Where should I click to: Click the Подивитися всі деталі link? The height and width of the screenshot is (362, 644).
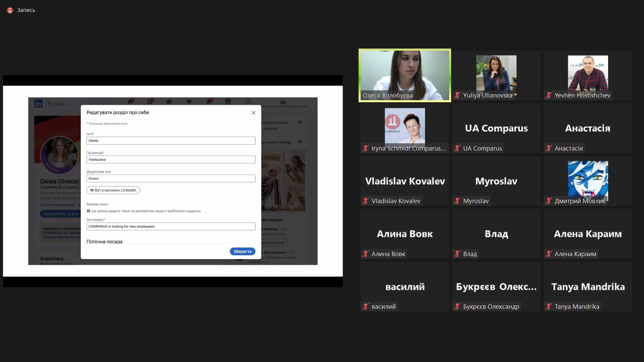61,237
